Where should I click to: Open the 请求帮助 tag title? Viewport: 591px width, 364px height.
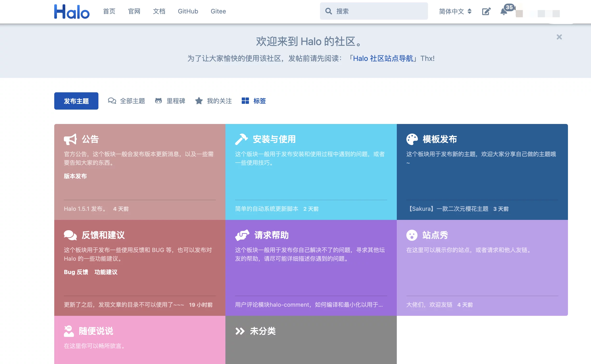click(x=271, y=235)
